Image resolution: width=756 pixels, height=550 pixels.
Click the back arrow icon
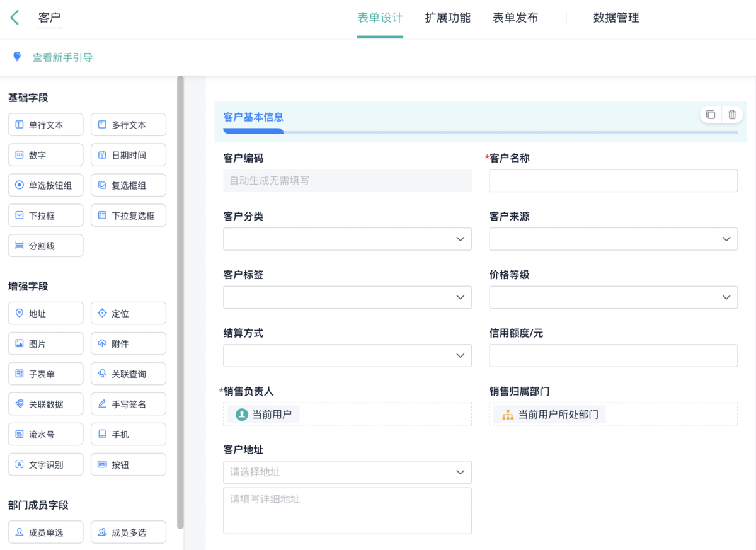(15, 18)
